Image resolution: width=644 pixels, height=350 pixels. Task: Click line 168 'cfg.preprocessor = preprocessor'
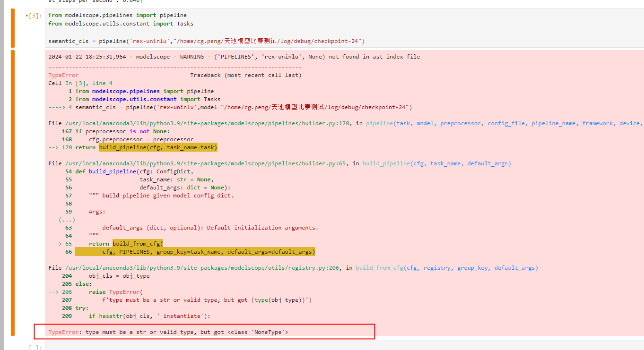pos(127,139)
